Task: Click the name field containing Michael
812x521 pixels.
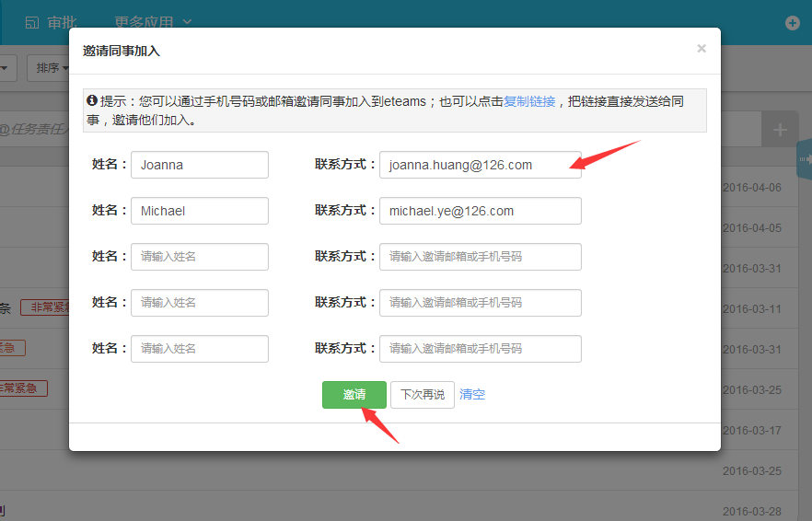Action: tap(200, 211)
